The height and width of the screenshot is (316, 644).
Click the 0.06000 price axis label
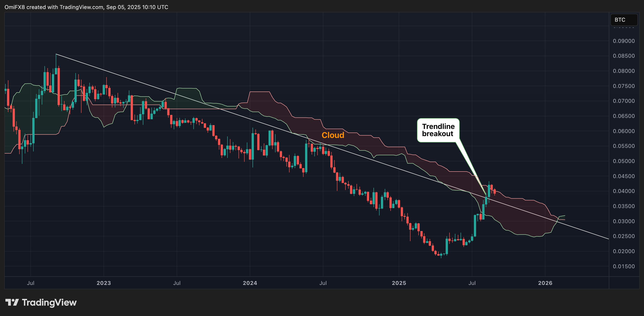click(x=624, y=131)
